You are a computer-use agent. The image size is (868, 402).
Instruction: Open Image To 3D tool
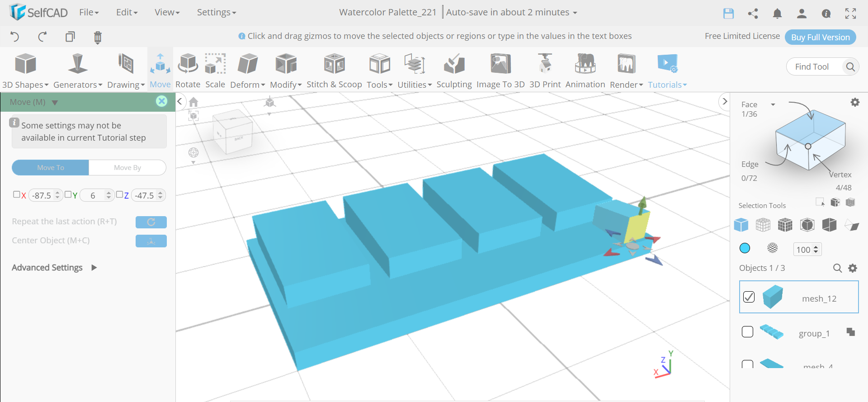(500, 71)
